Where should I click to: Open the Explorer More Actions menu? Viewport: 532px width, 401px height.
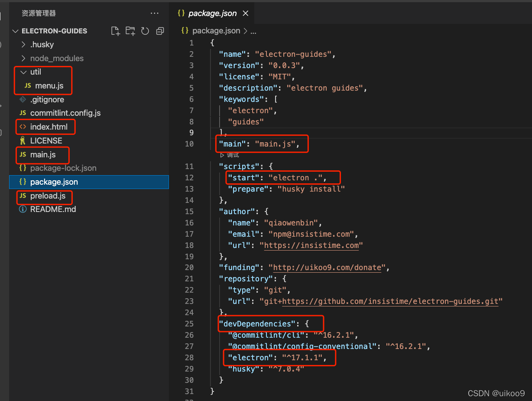[x=155, y=13]
